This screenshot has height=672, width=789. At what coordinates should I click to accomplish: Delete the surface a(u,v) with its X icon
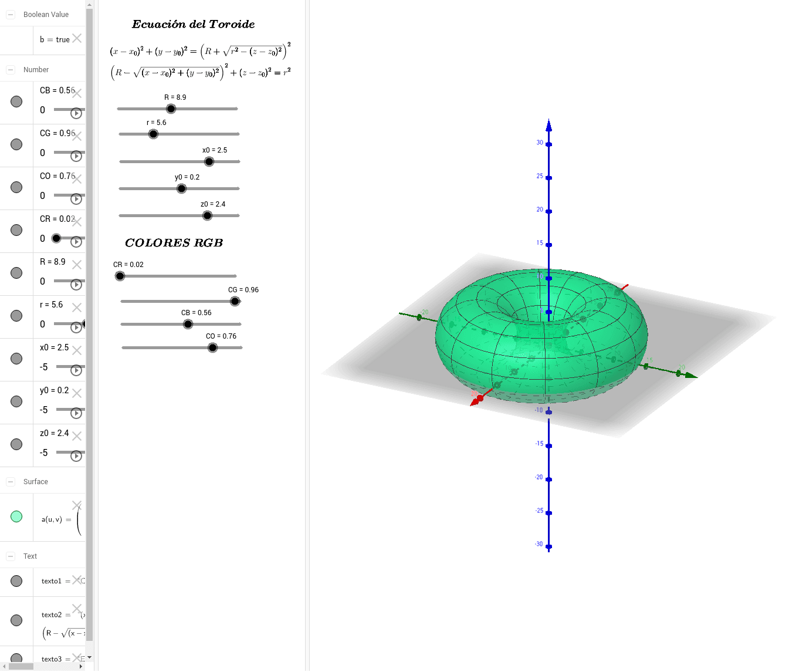point(76,504)
